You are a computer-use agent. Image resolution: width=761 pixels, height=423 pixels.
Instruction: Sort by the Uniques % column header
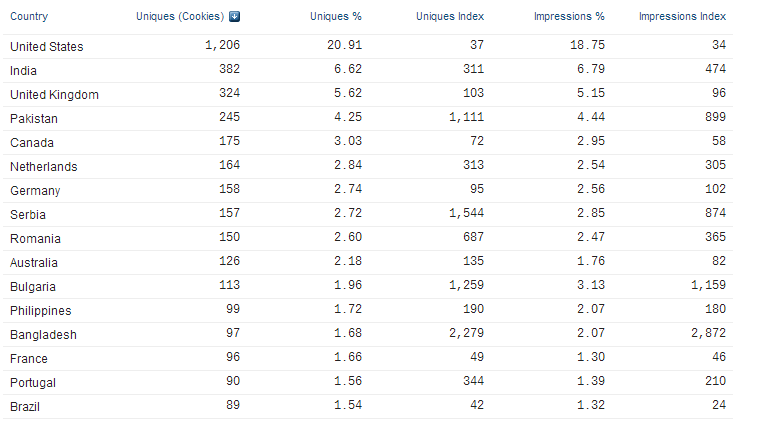coord(336,16)
